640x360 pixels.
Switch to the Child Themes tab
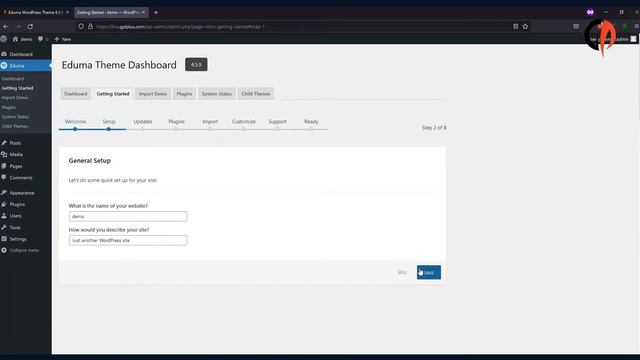(256, 94)
